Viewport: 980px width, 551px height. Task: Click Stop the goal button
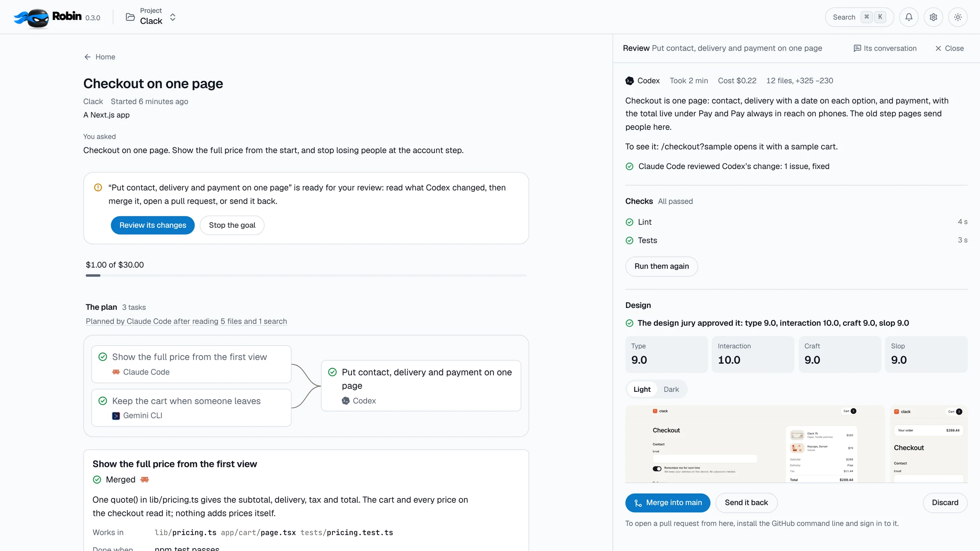232,225
